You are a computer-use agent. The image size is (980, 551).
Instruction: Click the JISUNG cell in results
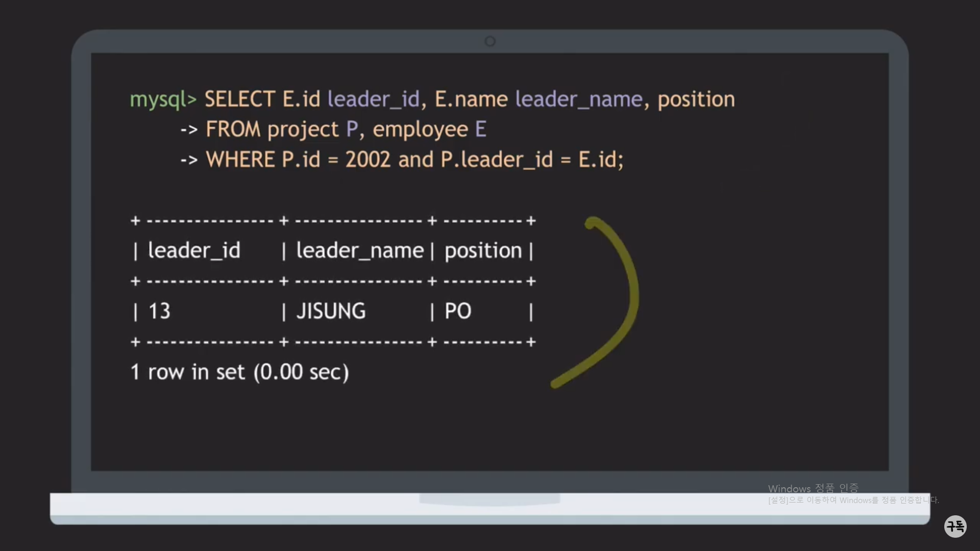(331, 311)
